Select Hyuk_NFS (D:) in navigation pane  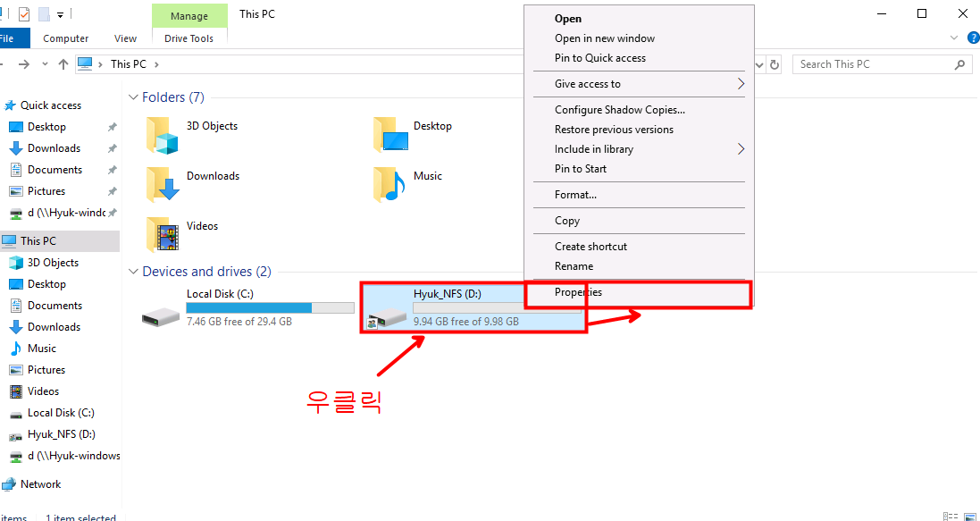(x=62, y=434)
